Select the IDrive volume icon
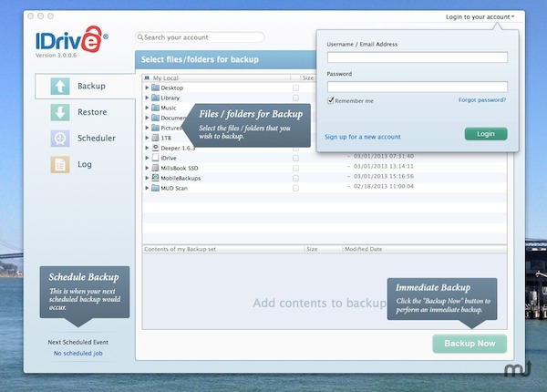Image resolution: width=547 pixels, height=392 pixels. [156, 158]
